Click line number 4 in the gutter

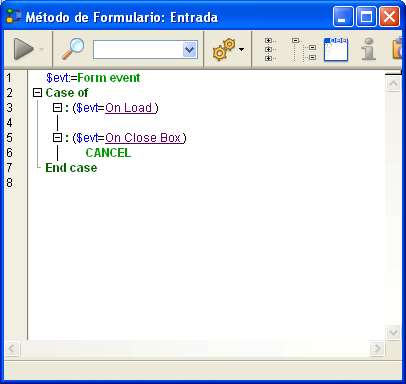pyautogui.click(x=9, y=123)
